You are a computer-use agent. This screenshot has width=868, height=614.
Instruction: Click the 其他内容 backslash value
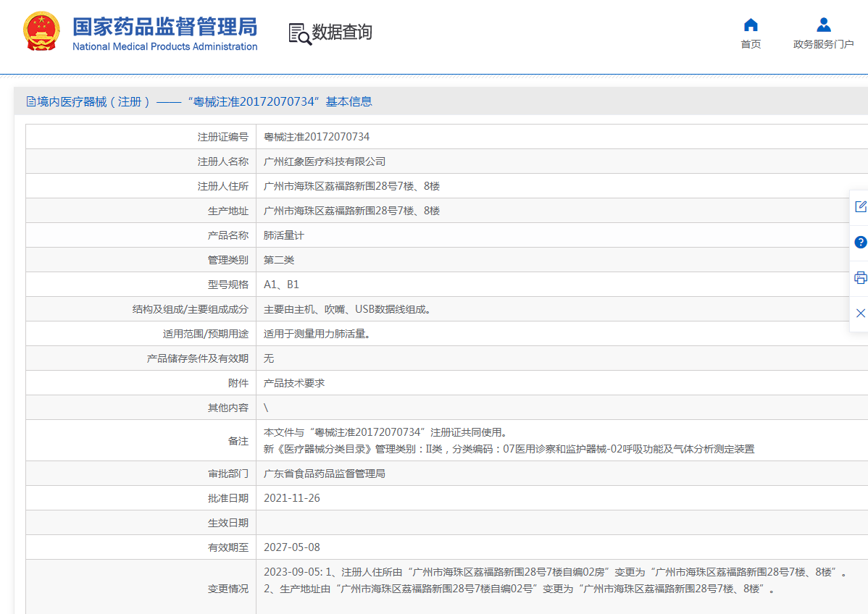(266, 408)
